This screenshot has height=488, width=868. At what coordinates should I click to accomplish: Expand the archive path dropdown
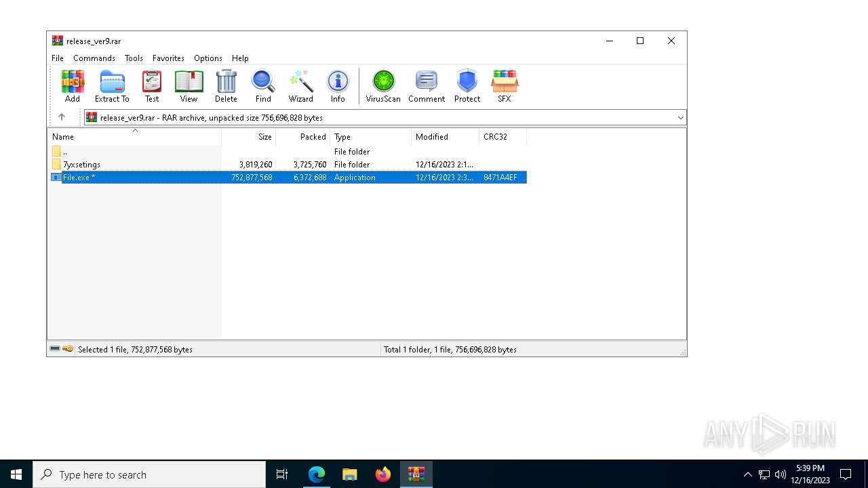point(680,118)
